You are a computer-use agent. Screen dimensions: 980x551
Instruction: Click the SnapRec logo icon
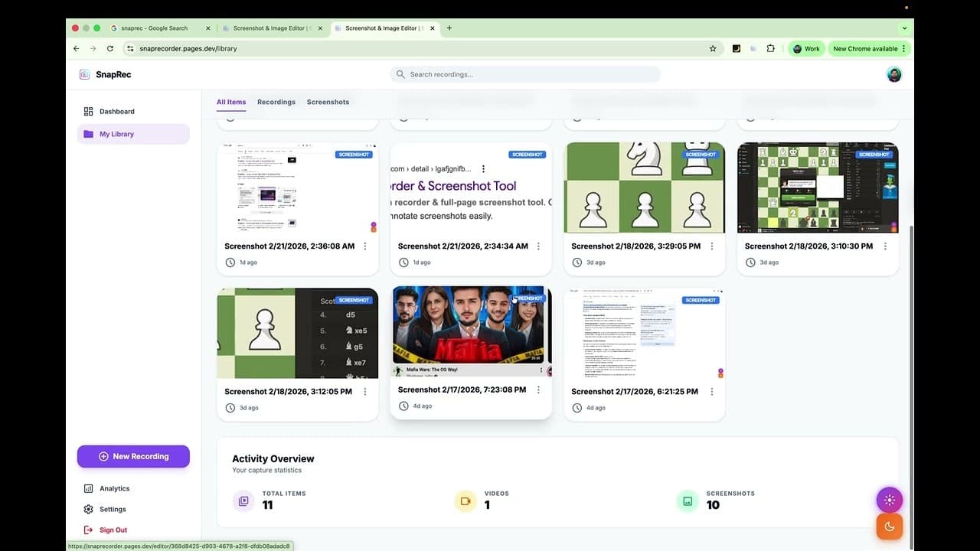click(x=85, y=74)
